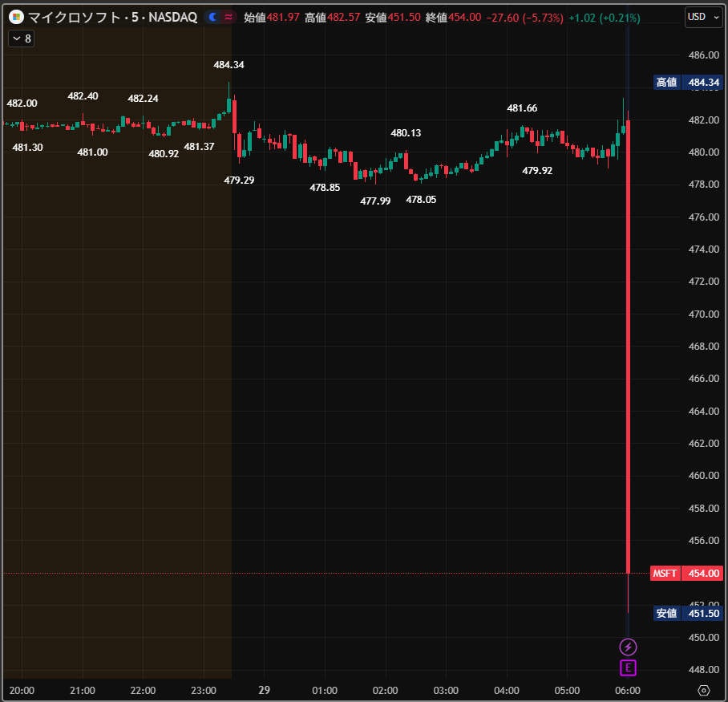Screen dimensions: 728x702
Task: Click the +1.02 (+0.21%) change text
Action: pos(604,18)
